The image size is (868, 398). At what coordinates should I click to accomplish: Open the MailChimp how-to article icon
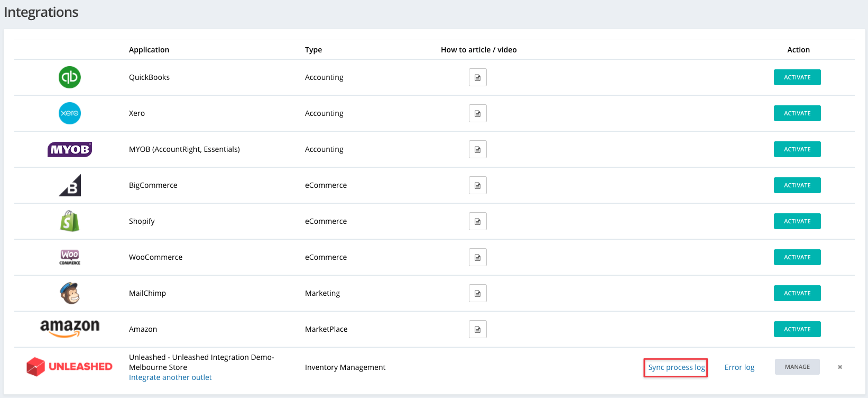(477, 293)
